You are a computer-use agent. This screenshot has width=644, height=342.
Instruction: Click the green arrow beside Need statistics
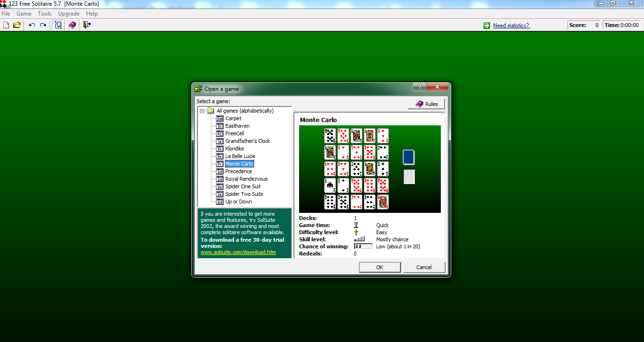487,26
